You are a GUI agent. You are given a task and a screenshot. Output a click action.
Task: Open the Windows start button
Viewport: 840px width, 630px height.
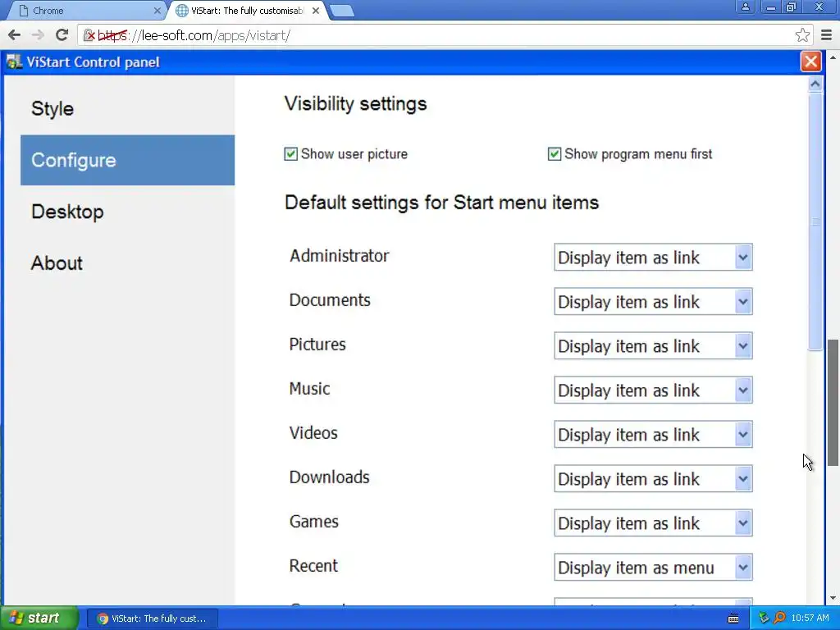39,619
